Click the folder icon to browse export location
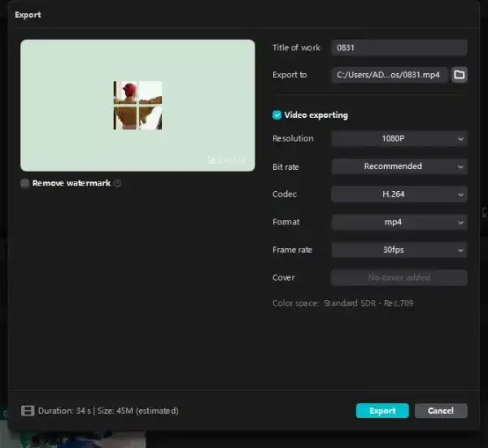The height and width of the screenshot is (448, 488). [x=459, y=75]
